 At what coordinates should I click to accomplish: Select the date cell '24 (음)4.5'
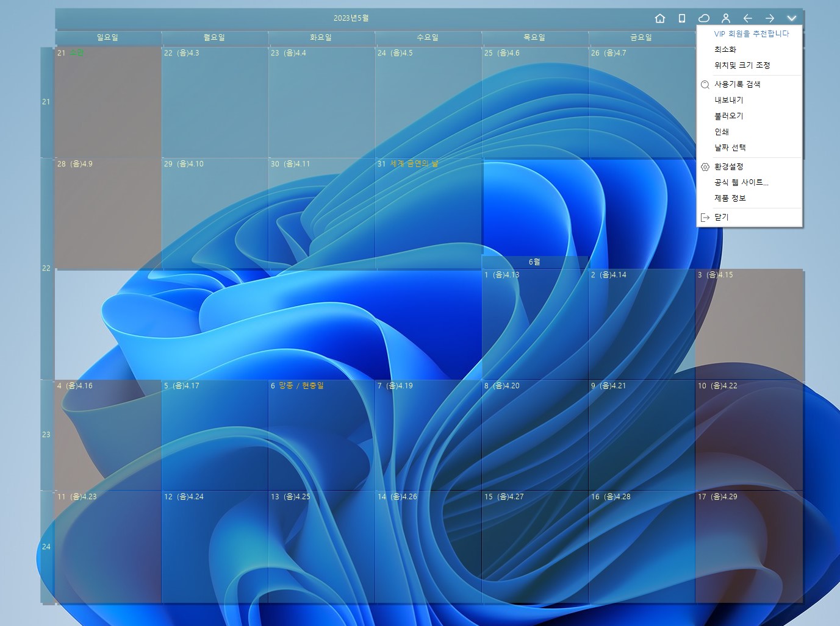[428, 102]
